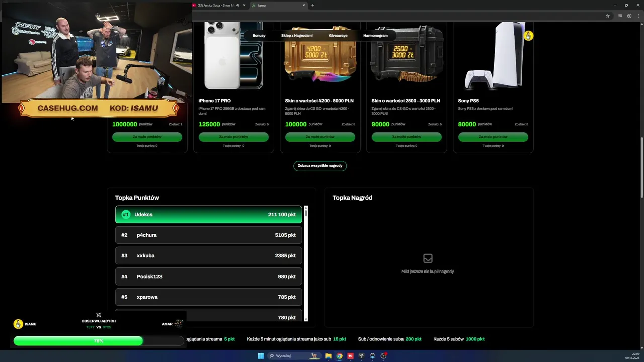Click the AMAR avatar in overlay
Viewport: 644px width, 362px height.
pos(178,324)
